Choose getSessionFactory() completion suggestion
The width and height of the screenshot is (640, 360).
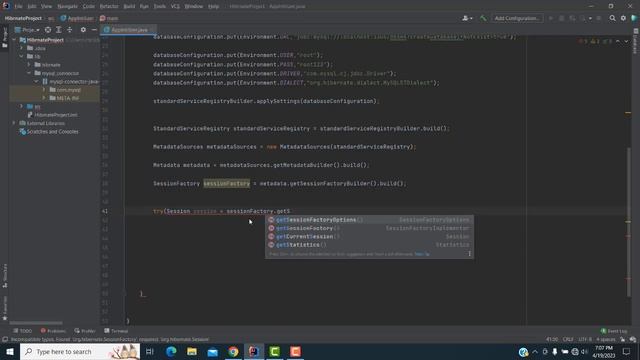pos(369,228)
